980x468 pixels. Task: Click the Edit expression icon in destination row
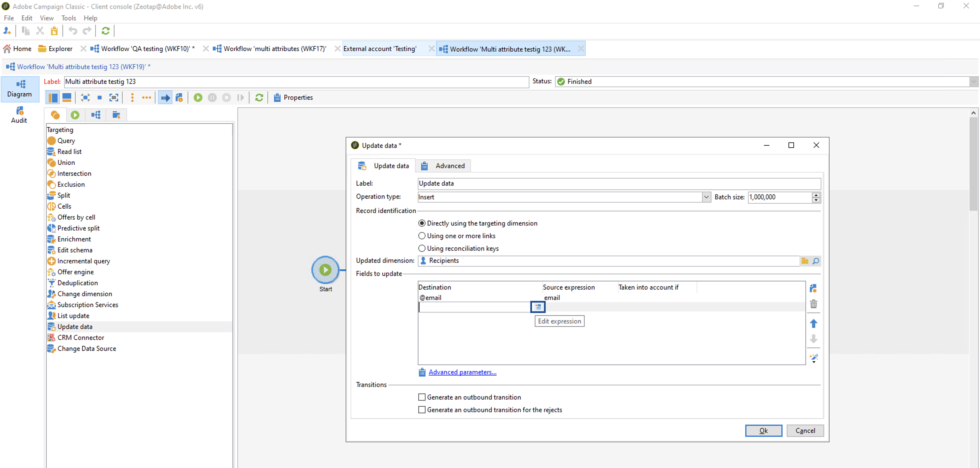538,307
